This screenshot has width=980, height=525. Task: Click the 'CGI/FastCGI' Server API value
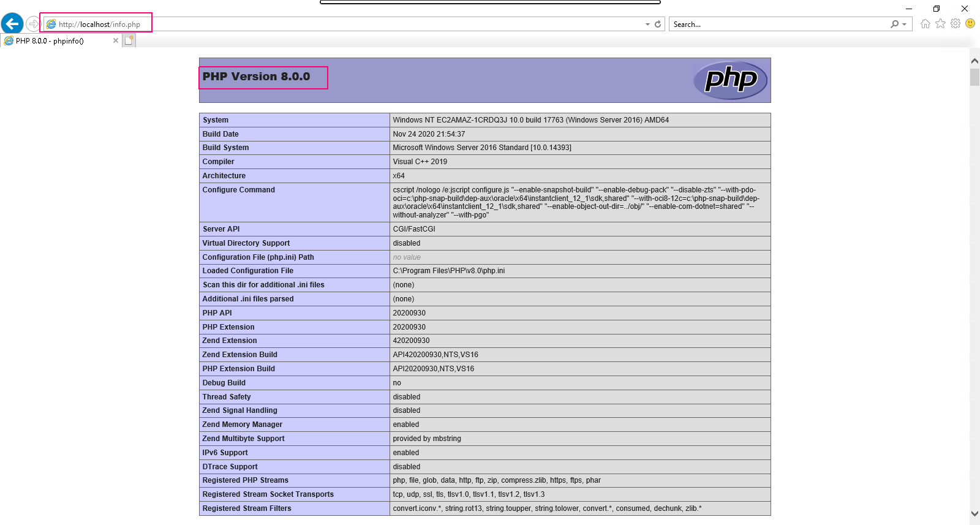414,229
